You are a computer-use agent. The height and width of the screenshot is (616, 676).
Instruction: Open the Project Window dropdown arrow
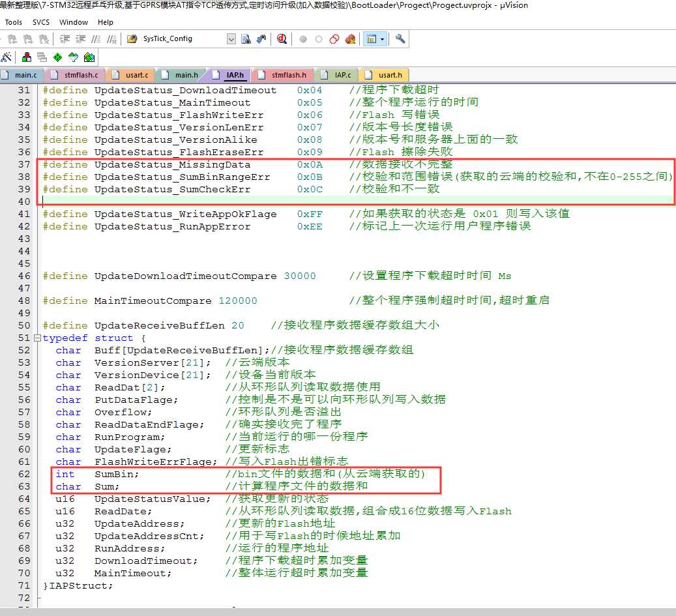[382, 39]
